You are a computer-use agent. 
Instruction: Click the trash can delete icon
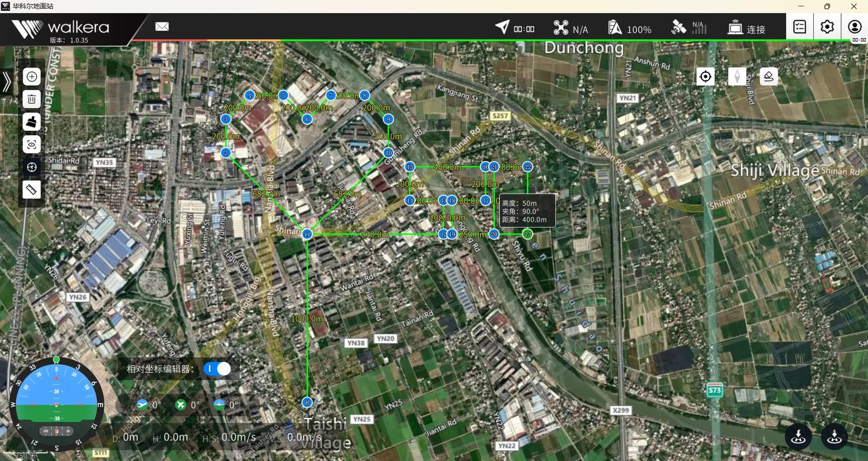click(32, 99)
